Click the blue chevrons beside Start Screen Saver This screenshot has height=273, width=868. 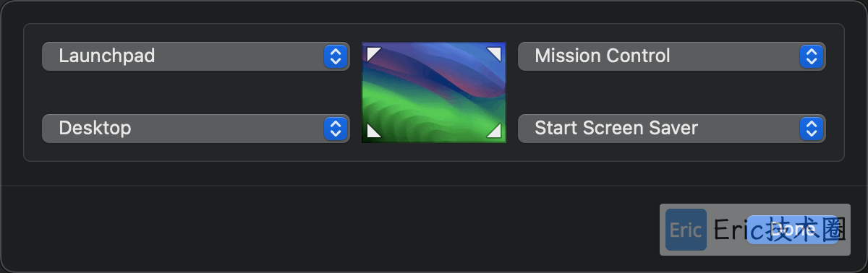click(x=812, y=129)
